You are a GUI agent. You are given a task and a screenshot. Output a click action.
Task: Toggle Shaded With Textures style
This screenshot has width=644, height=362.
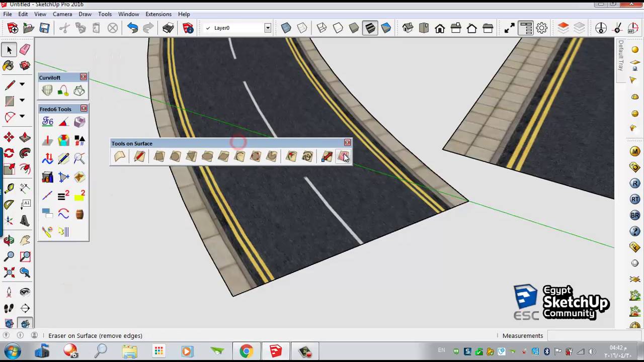pyautogui.click(x=370, y=28)
